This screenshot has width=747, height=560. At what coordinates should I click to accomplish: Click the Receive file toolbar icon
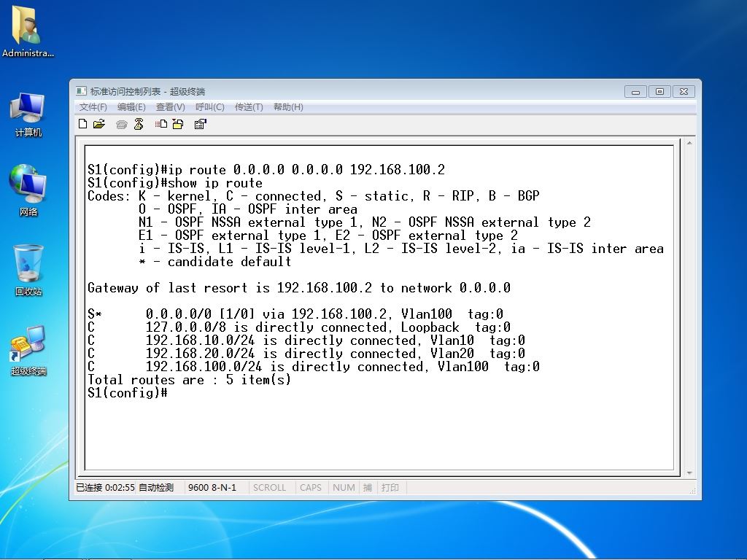pyautogui.click(x=178, y=124)
